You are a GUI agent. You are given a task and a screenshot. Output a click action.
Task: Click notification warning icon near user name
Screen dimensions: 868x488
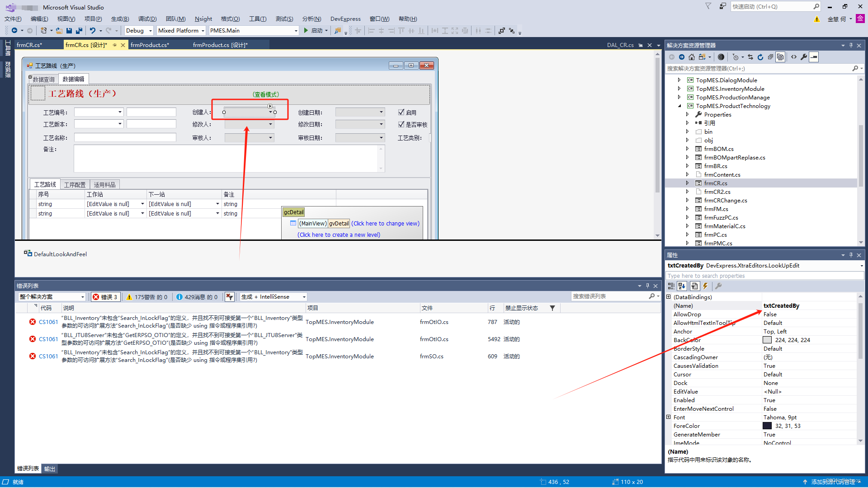[816, 19]
